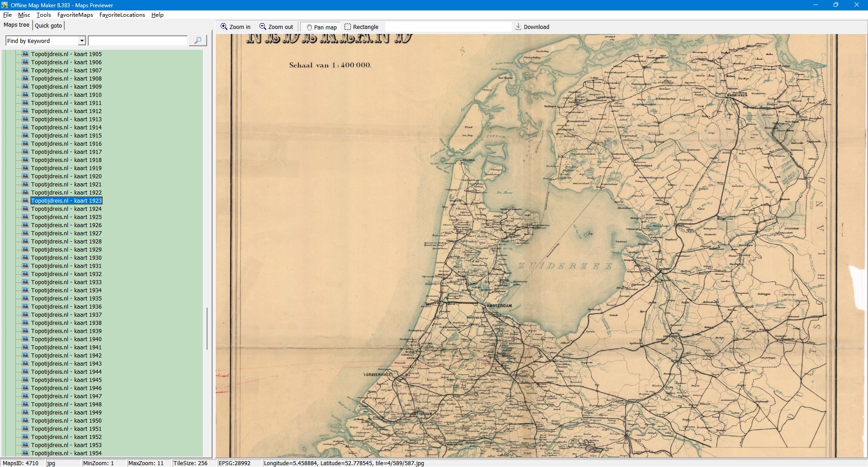The width and height of the screenshot is (868, 467).
Task: Click the keyword search text field
Action: point(137,41)
